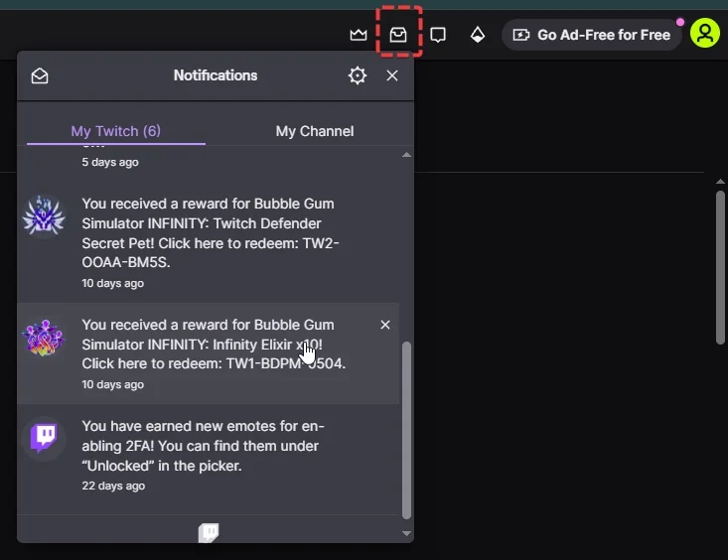Viewport: 728px width, 560px height.
Task: Close the Notifications panel
Action: [x=392, y=75]
